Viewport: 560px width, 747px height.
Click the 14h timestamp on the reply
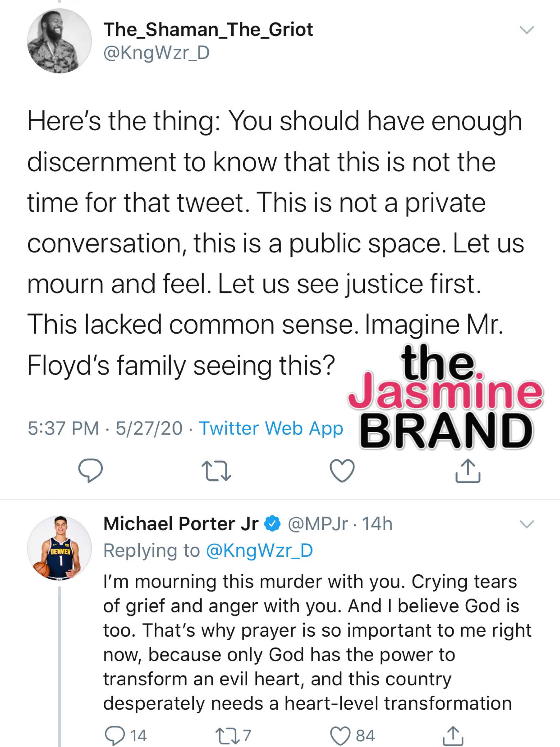click(377, 524)
